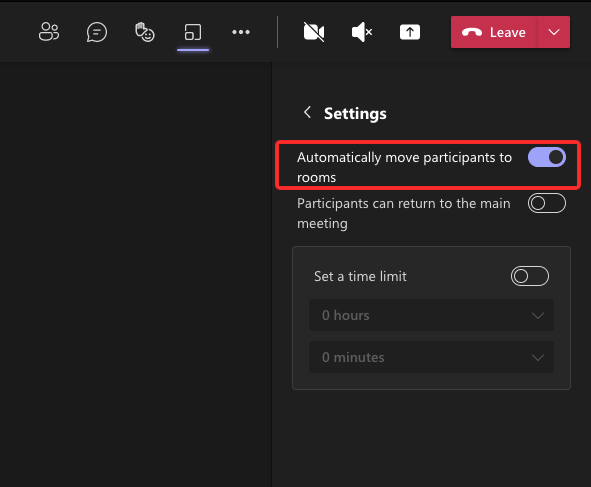Unmute the speaker audio icon
Image resolution: width=591 pixels, height=487 pixels.
(x=362, y=32)
